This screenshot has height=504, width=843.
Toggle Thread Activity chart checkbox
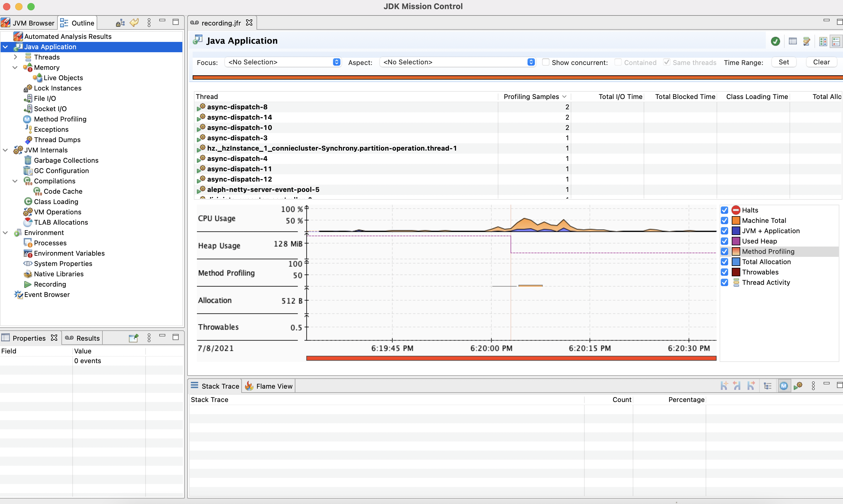point(724,283)
